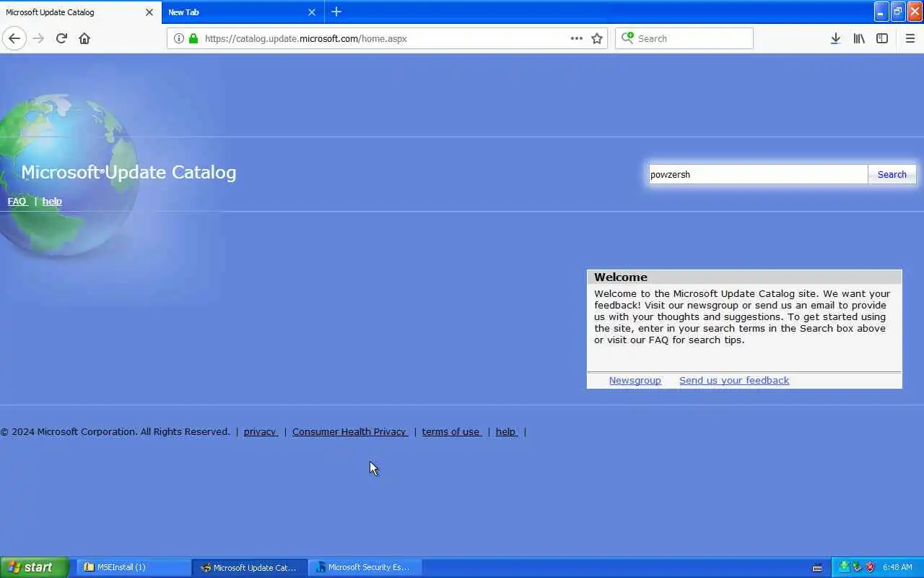Image resolution: width=924 pixels, height=578 pixels.
Task: Open the FAQ link
Action: click(x=17, y=202)
